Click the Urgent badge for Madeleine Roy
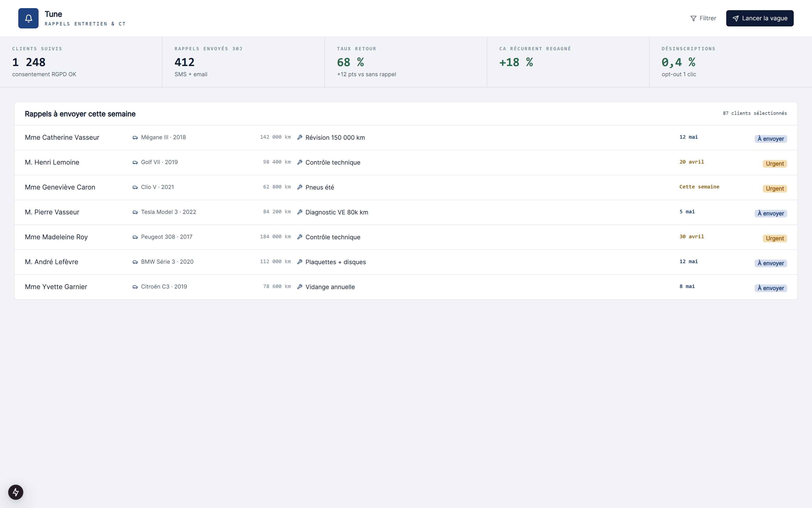 click(x=774, y=238)
